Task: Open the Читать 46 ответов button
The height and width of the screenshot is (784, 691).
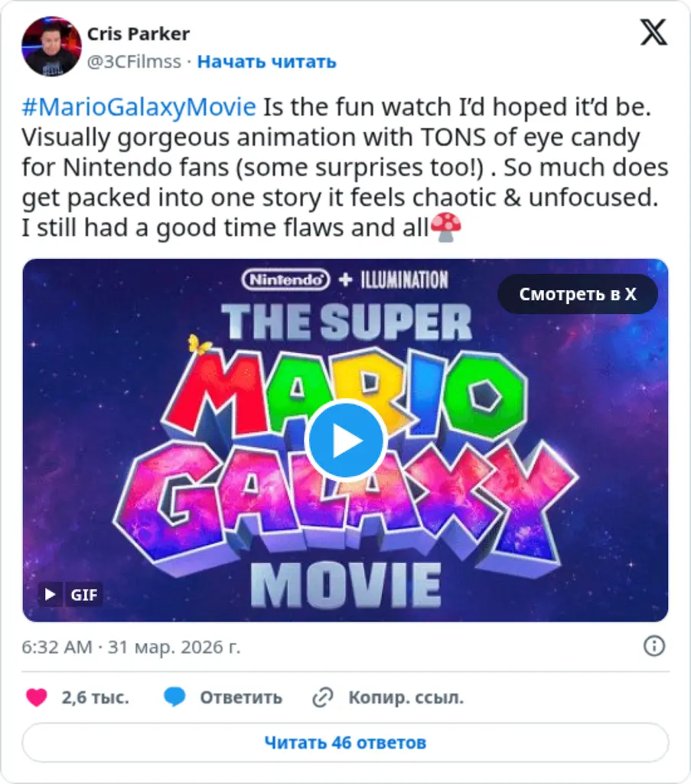Action: tap(345, 743)
